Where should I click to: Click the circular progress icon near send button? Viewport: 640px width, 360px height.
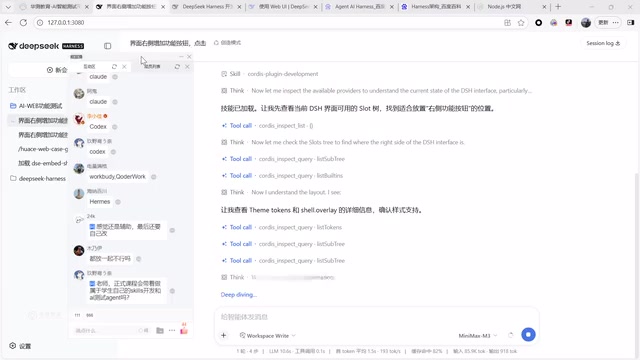tap(511, 335)
